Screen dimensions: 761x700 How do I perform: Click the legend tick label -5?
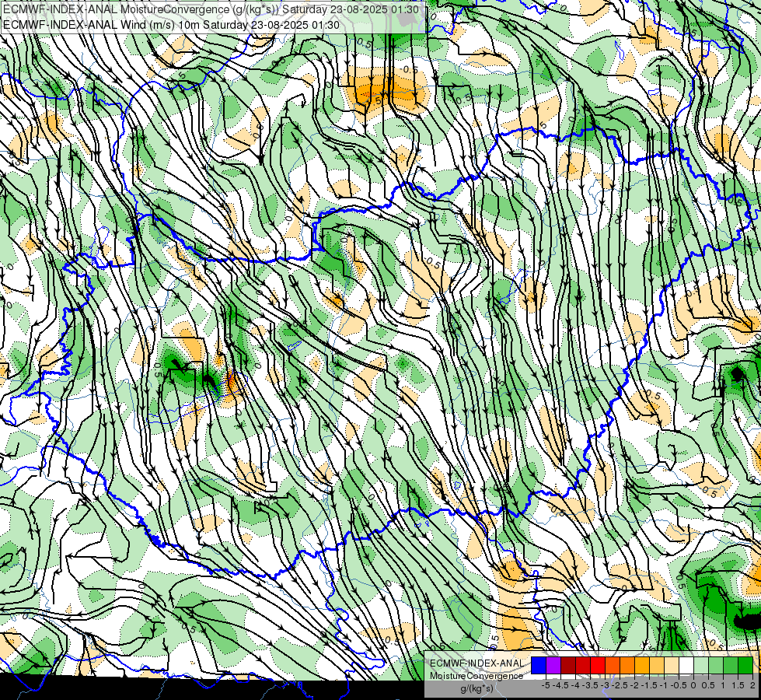click(x=546, y=685)
